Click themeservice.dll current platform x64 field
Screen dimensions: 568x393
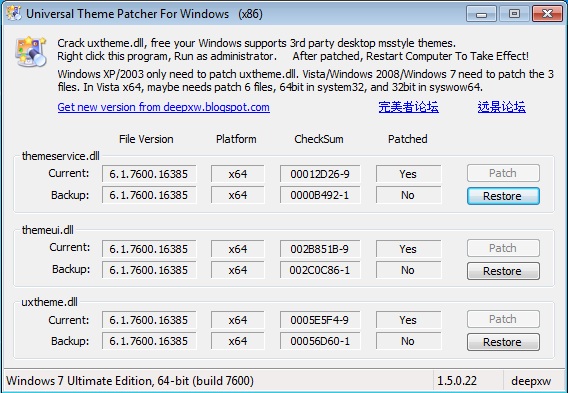(x=238, y=174)
